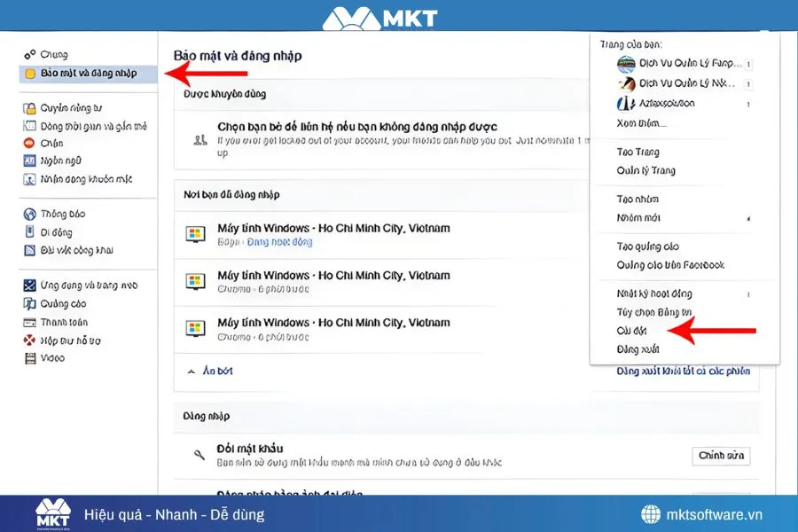798x532 pixels.
Task: Click the Quảng cáo ads sidebar icon
Action: pyautogui.click(x=28, y=305)
